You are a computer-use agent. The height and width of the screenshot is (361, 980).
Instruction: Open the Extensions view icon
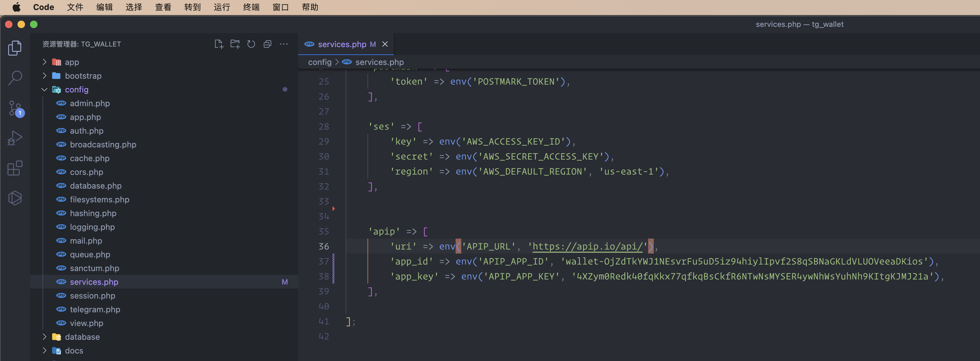pyautogui.click(x=15, y=168)
